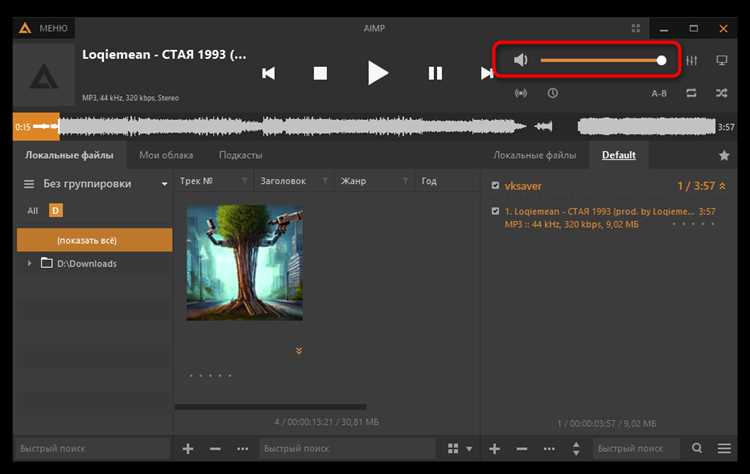Focus the playlist Быстрый поиск field
750x474 pixels.
636,449
